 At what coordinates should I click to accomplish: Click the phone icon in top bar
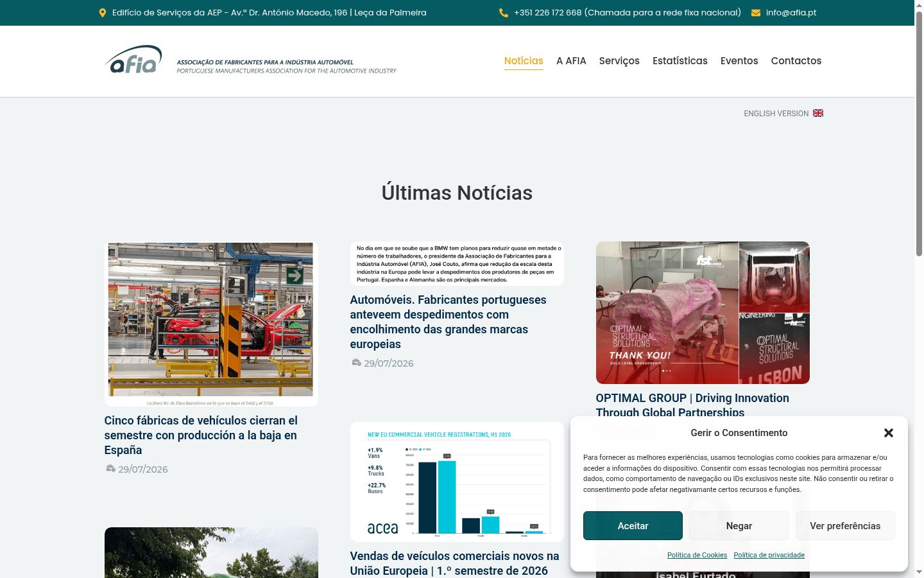[504, 13]
